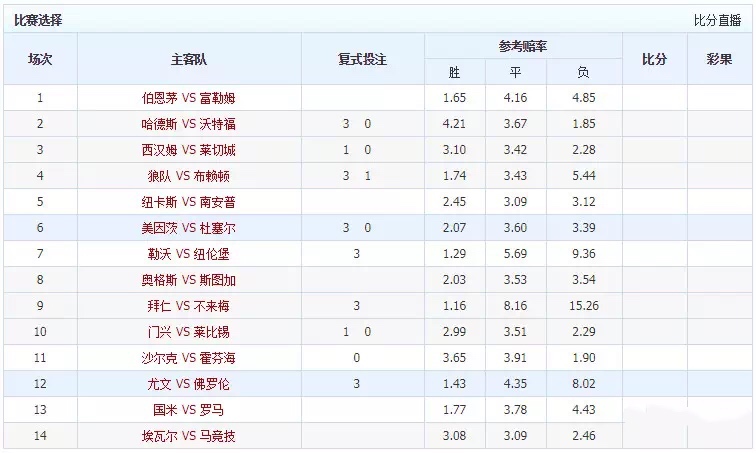Click draw odds 8.16 for 拜仁 match
Screen dimensions: 756x453
(515, 306)
